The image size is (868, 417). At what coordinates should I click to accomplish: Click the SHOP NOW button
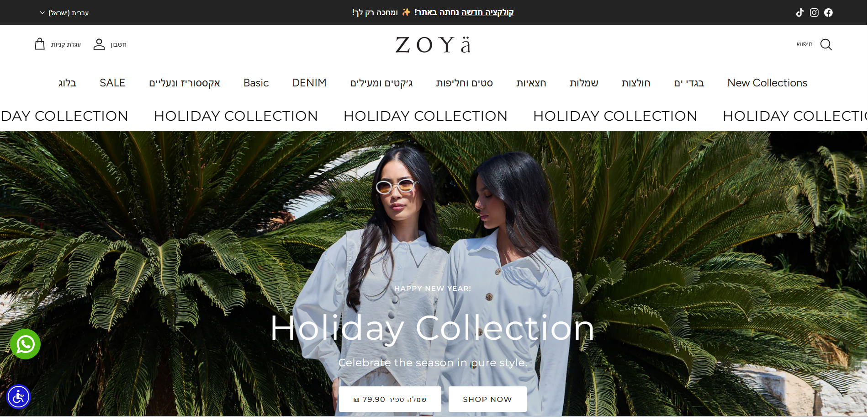pos(487,399)
